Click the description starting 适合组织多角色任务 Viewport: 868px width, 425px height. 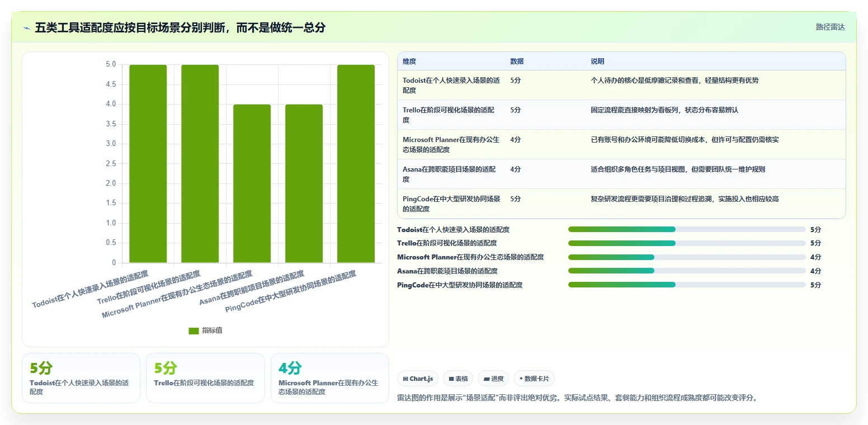click(678, 169)
